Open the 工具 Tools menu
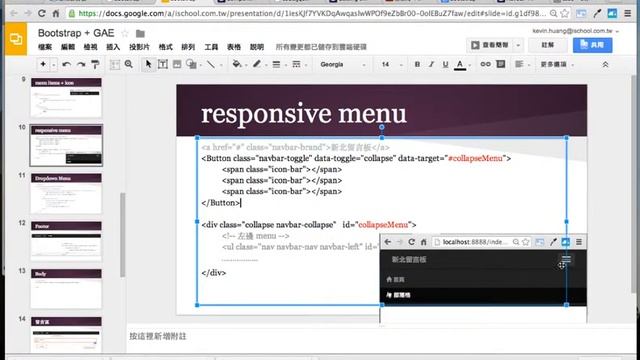The width and height of the screenshot is (640, 360). (211, 47)
